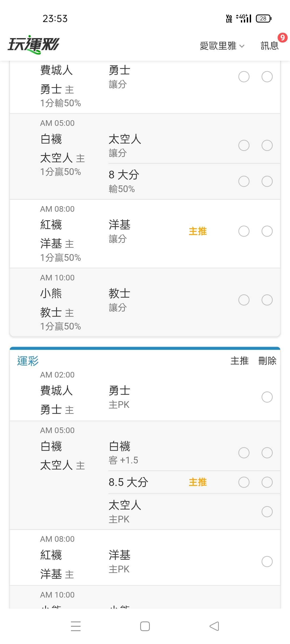Open the 訊息 messages with badge 9
The height and width of the screenshot is (644, 290).
coord(270,46)
